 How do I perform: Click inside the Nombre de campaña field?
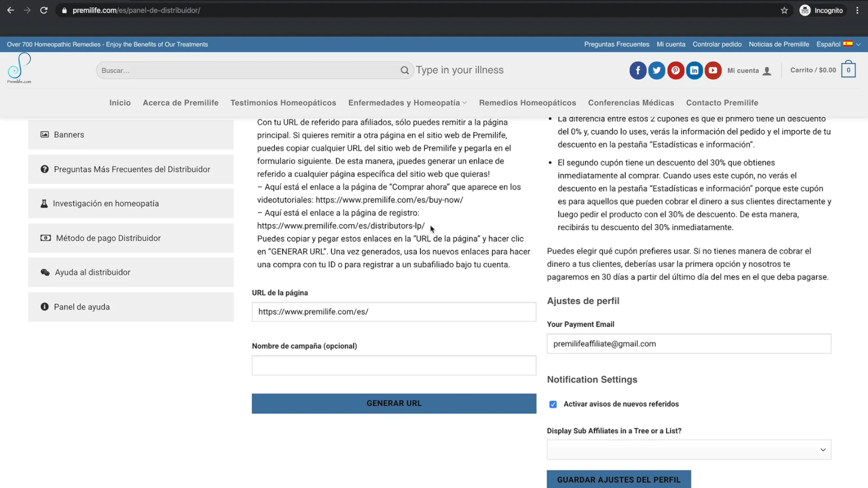(393, 365)
